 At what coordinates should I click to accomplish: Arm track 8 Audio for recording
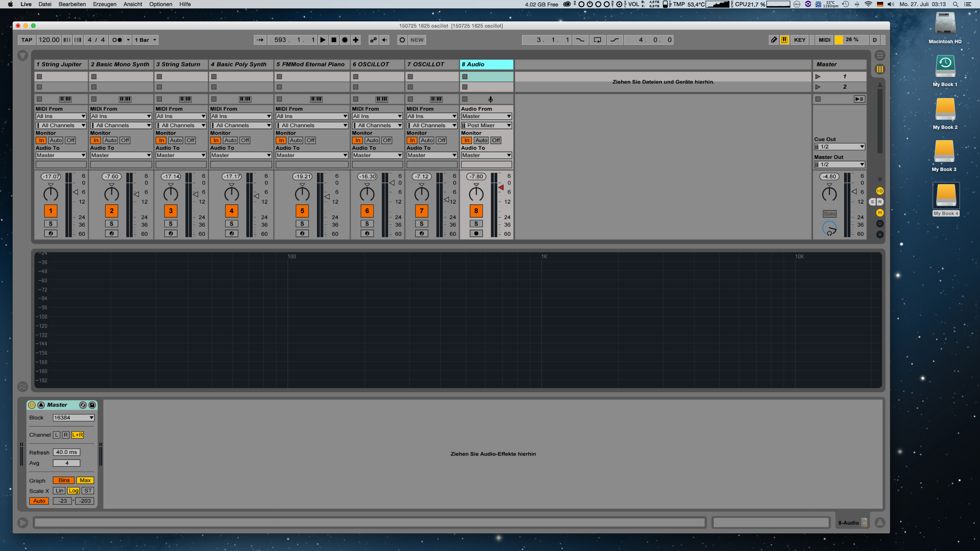(x=476, y=233)
